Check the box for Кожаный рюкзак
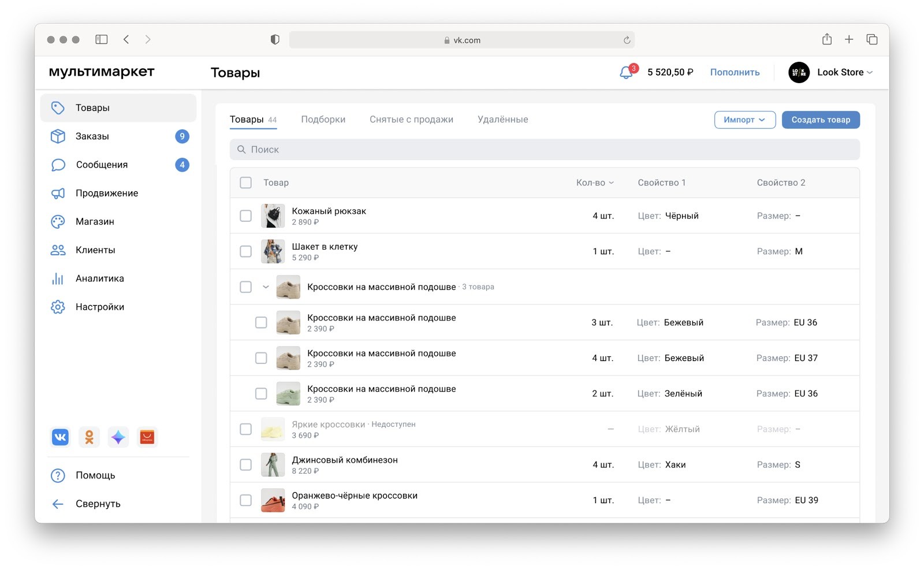This screenshot has height=569, width=924. click(x=246, y=216)
